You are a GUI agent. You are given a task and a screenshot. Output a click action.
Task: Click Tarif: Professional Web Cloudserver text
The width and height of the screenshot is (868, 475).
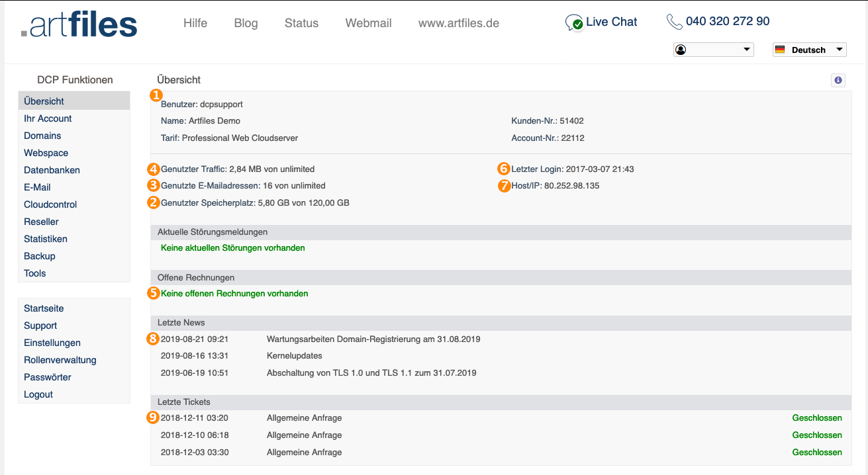tap(230, 138)
